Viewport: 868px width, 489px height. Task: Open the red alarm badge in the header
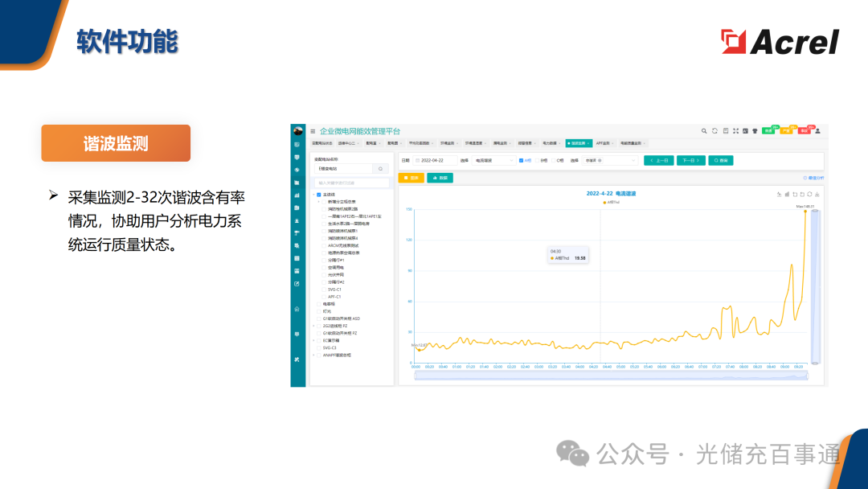coord(804,131)
